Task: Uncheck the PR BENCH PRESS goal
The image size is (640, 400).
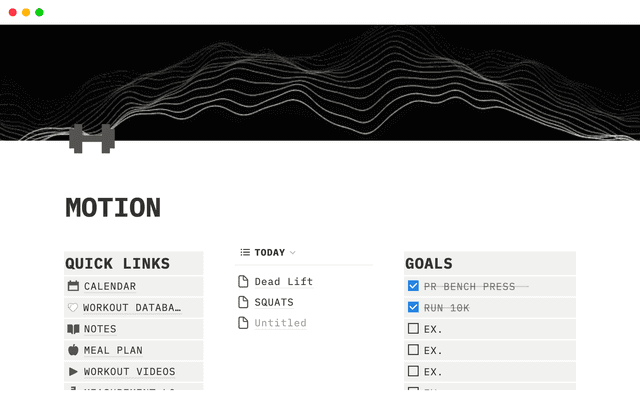Action: pos(413,287)
